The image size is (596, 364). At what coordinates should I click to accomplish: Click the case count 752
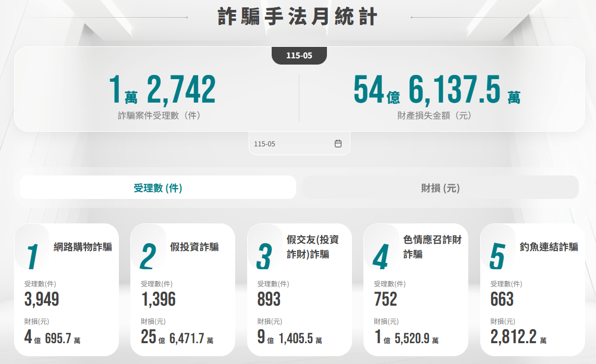point(385,299)
